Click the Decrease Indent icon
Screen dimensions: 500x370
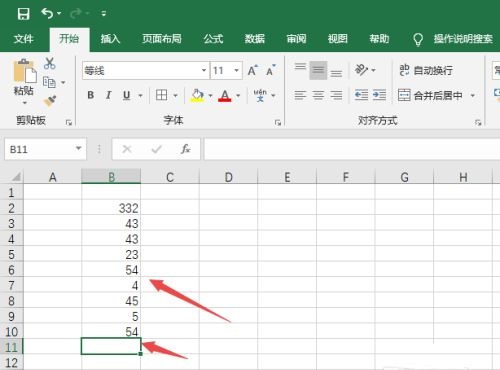(x=361, y=95)
